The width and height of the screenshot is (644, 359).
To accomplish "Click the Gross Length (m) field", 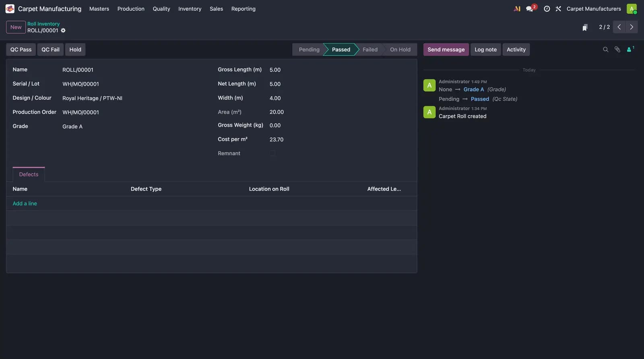I will click(x=340, y=70).
